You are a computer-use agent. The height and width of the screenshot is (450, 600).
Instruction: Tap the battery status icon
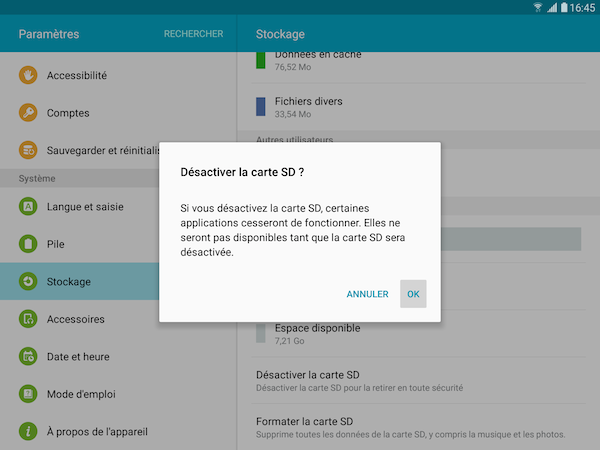pos(564,7)
